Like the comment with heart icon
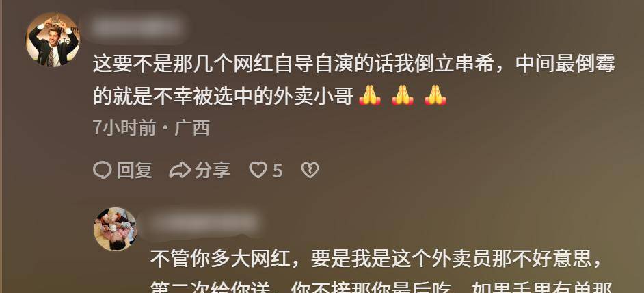Viewport: 644px width, 293px height. point(258,170)
